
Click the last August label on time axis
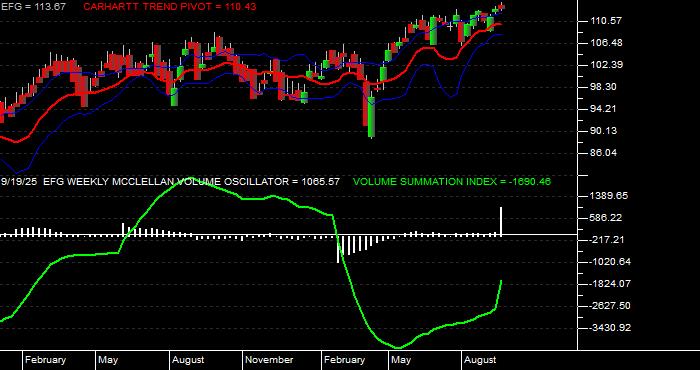coord(480,360)
